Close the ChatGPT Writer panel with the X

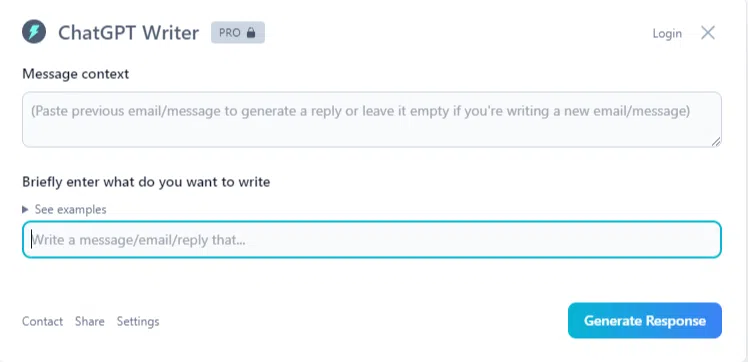[x=708, y=32]
